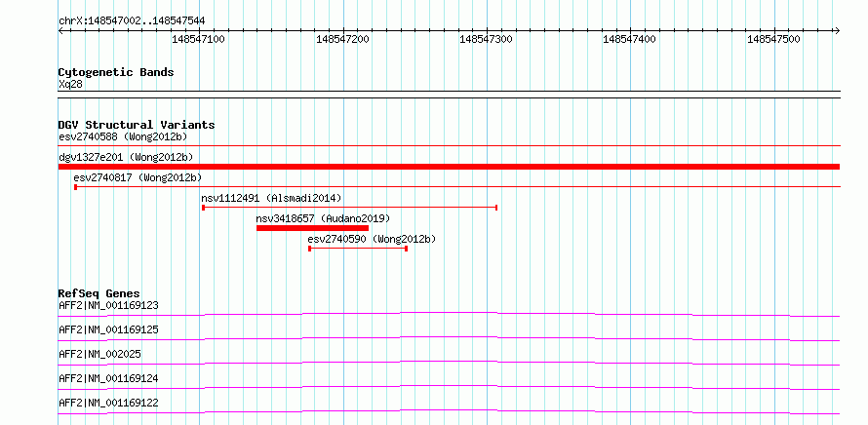This screenshot has width=868, height=425.
Task: Click the thick red dgv1327e201 variant bar
Action: click(449, 167)
